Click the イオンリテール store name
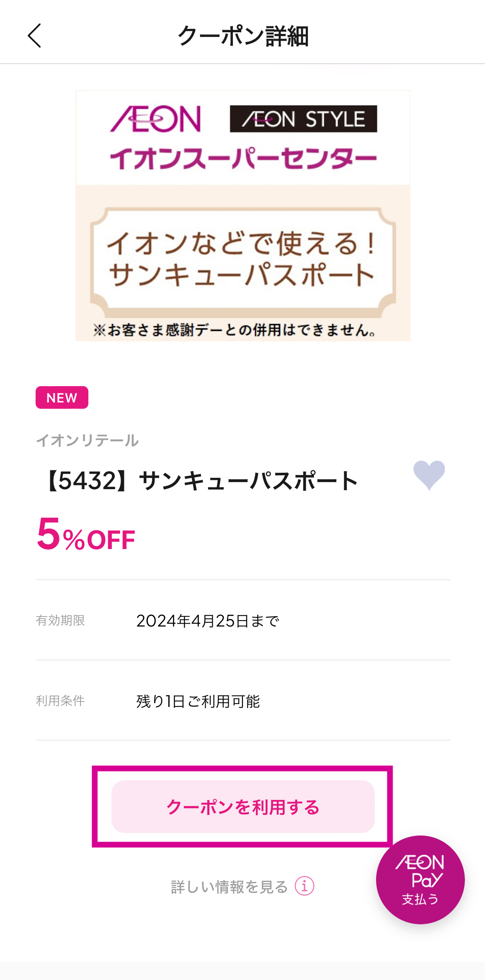 click(x=87, y=440)
